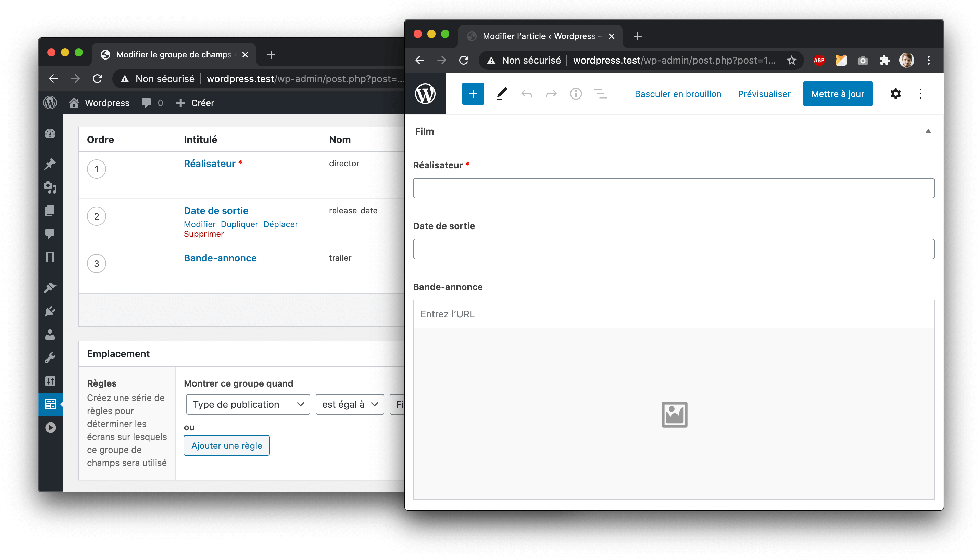Open the editor options three-dot menu
978x560 pixels.
tap(920, 94)
